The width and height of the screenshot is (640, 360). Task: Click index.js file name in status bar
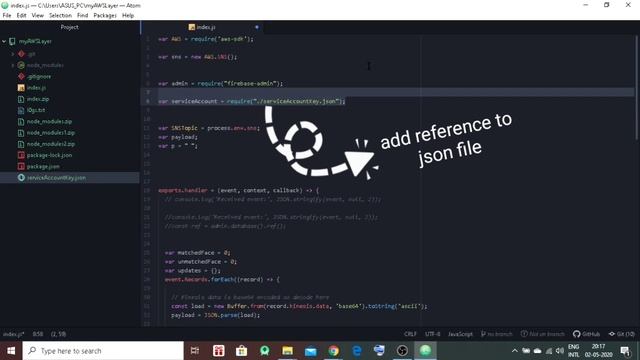tap(13, 334)
